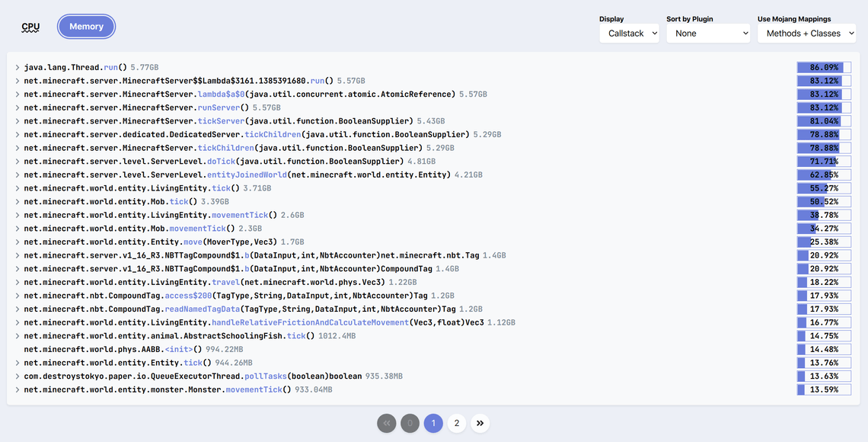Expand the Mob.movementTick() chevron
868x442 pixels.
pyautogui.click(x=17, y=229)
